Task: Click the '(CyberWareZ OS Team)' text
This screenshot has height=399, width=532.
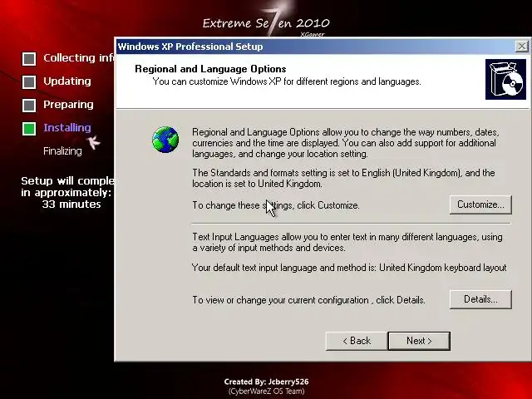Action: (x=266, y=392)
